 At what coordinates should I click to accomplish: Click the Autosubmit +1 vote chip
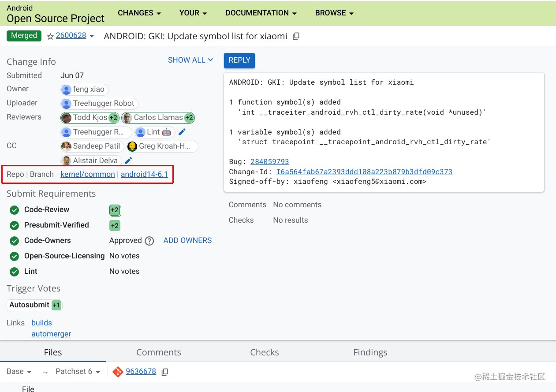(x=34, y=305)
